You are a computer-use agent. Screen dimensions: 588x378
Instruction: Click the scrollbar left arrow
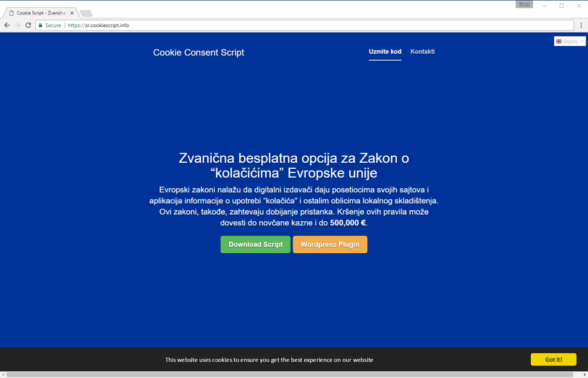(x=3, y=375)
